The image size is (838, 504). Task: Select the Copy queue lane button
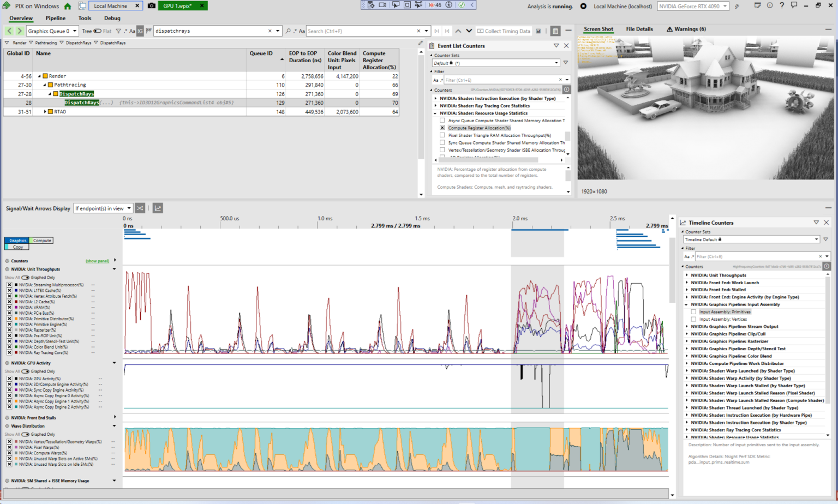click(x=18, y=247)
